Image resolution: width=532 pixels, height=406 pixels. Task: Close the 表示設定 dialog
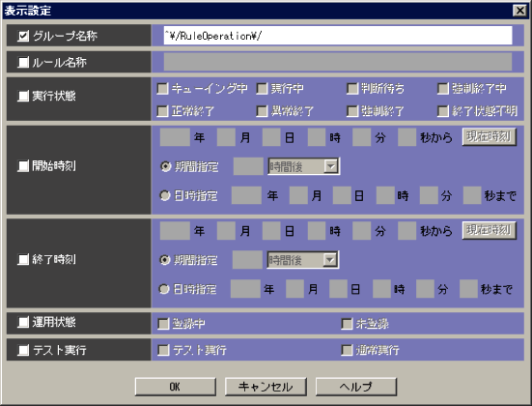coord(520,11)
